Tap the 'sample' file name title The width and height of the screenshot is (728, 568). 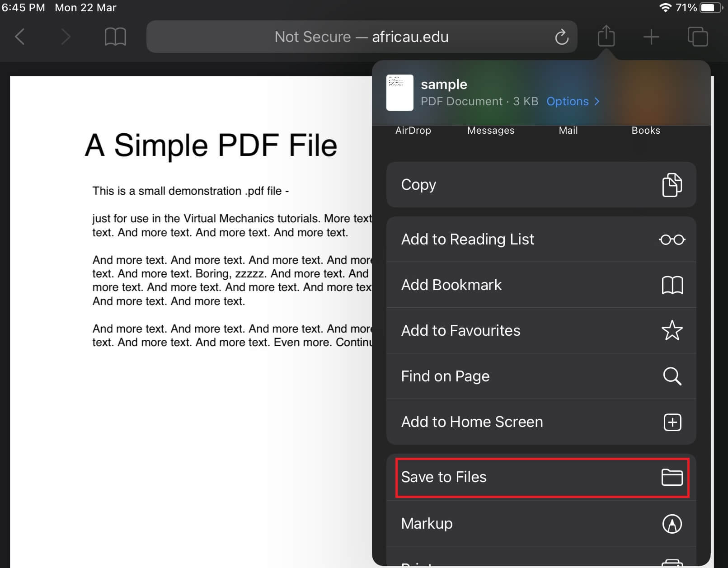tap(444, 84)
